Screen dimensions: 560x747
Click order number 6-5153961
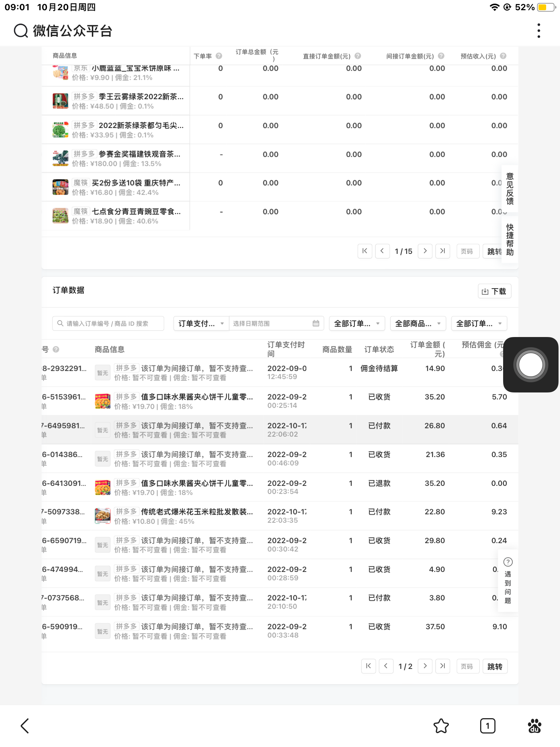(x=64, y=397)
